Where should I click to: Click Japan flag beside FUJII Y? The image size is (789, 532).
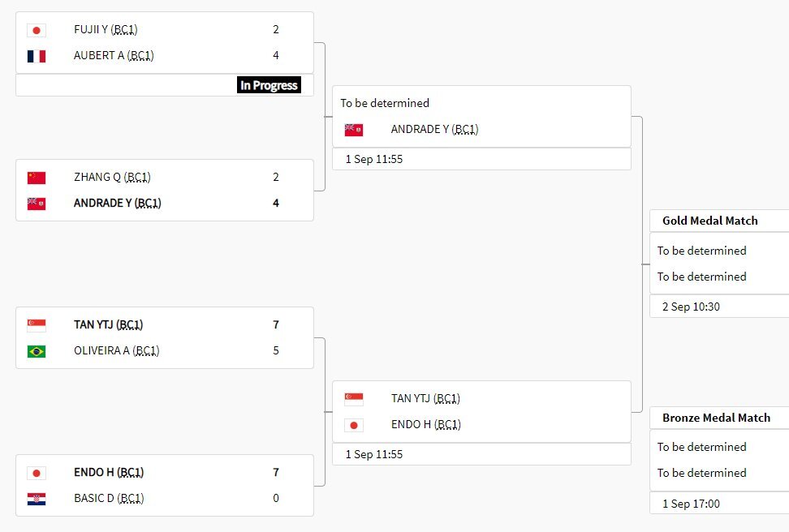click(36, 30)
